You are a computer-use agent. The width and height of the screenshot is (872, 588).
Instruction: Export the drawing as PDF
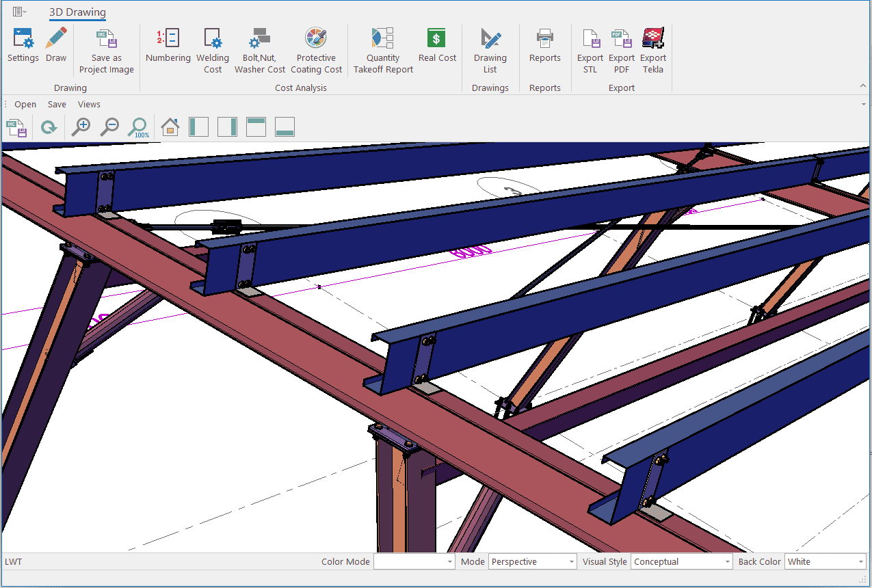click(x=622, y=51)
